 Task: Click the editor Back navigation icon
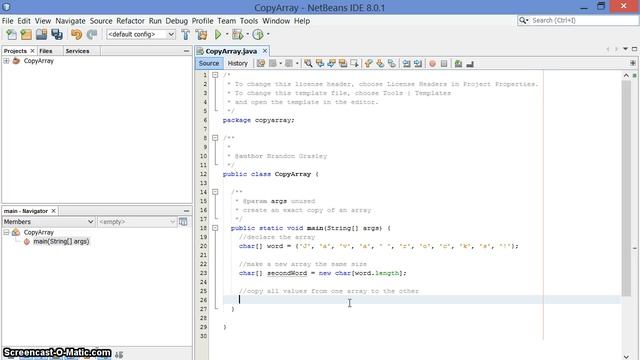273,64
